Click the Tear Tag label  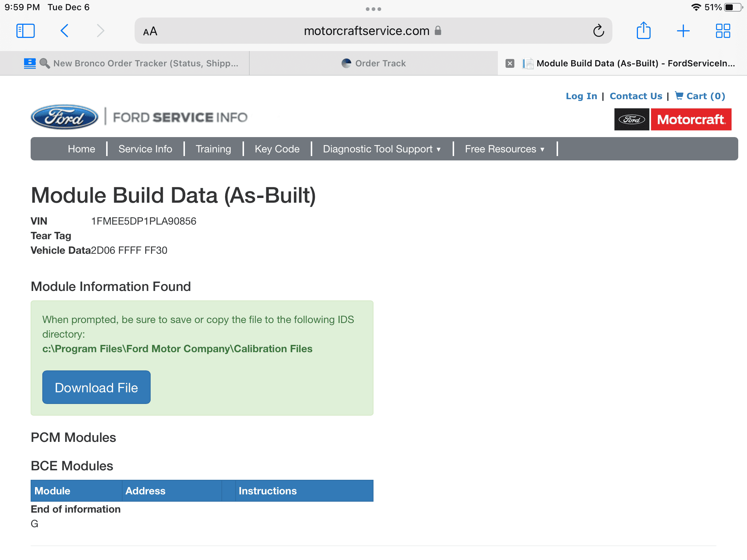(x=51, y=236)
